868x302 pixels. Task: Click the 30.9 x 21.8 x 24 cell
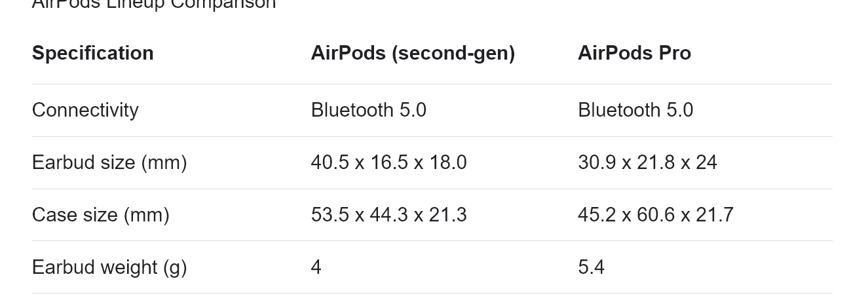[647, 162]
